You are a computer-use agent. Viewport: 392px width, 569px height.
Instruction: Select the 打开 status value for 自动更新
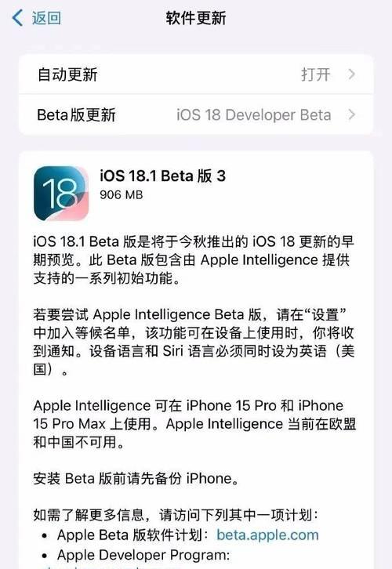point(316,74)
